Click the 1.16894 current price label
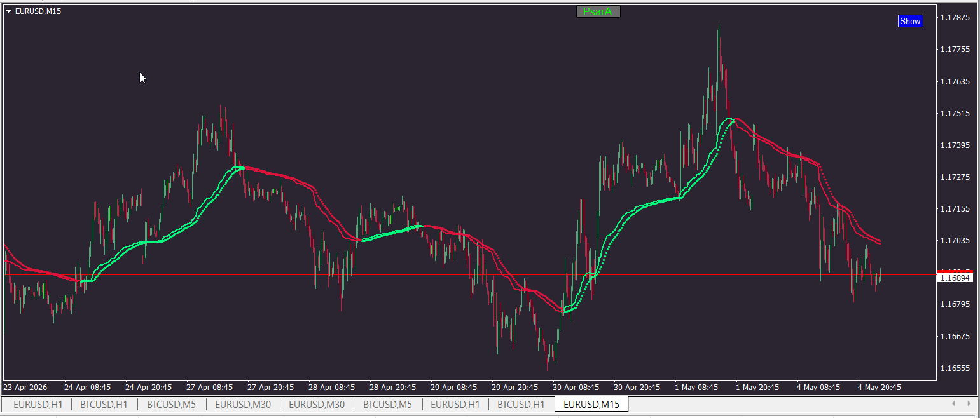This screenshot has height=418, width=980. [x=955, y=278]
